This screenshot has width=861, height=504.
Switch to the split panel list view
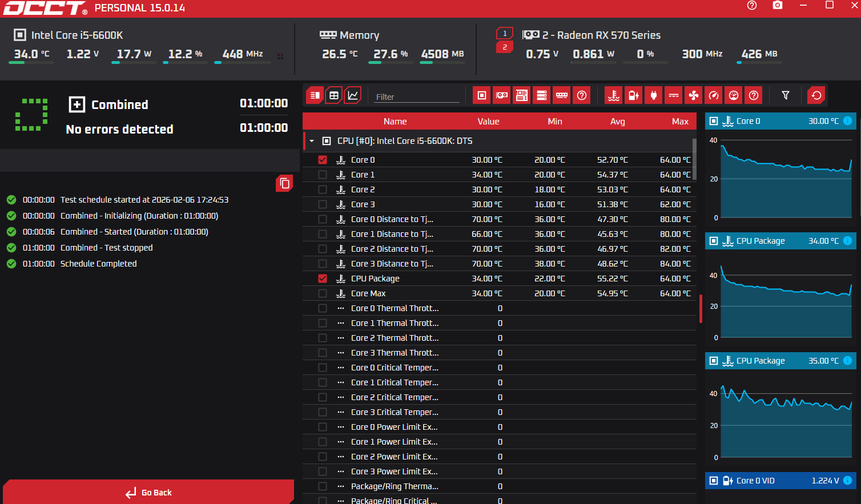[x=315, y=95]
